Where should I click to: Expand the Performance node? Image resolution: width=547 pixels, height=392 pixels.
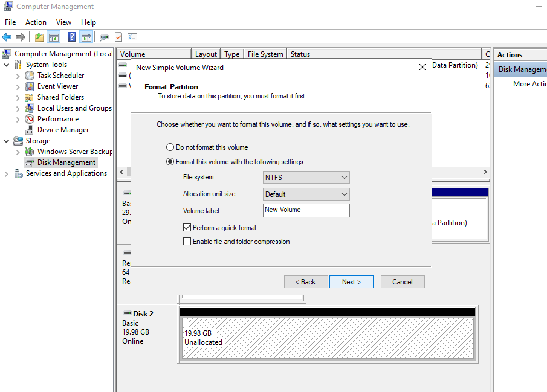[18, 119]
